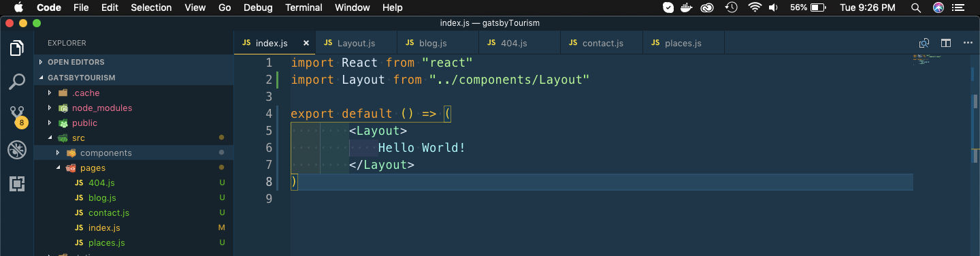Viewport: 980px width, 256px height.
Task: Click the folder icon beside node_modules
Action: click(x=63, y=108)
